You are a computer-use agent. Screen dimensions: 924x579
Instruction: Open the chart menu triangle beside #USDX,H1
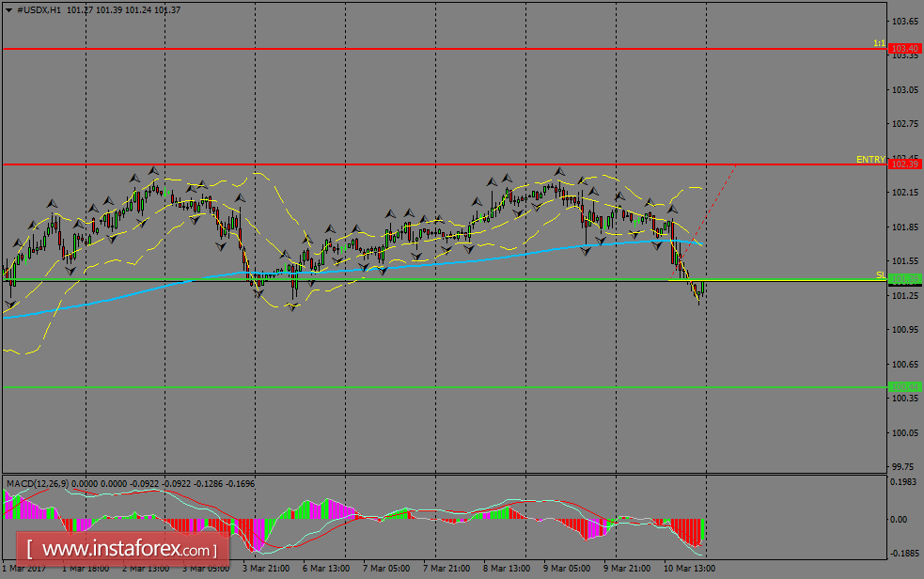pos(8,10)
